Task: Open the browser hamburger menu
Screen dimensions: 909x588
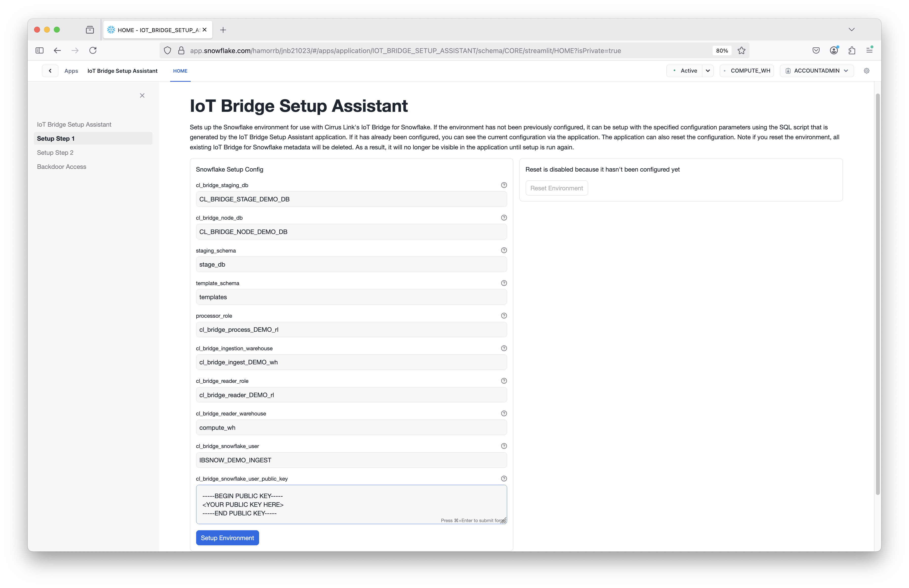Action: click(870, 50)
